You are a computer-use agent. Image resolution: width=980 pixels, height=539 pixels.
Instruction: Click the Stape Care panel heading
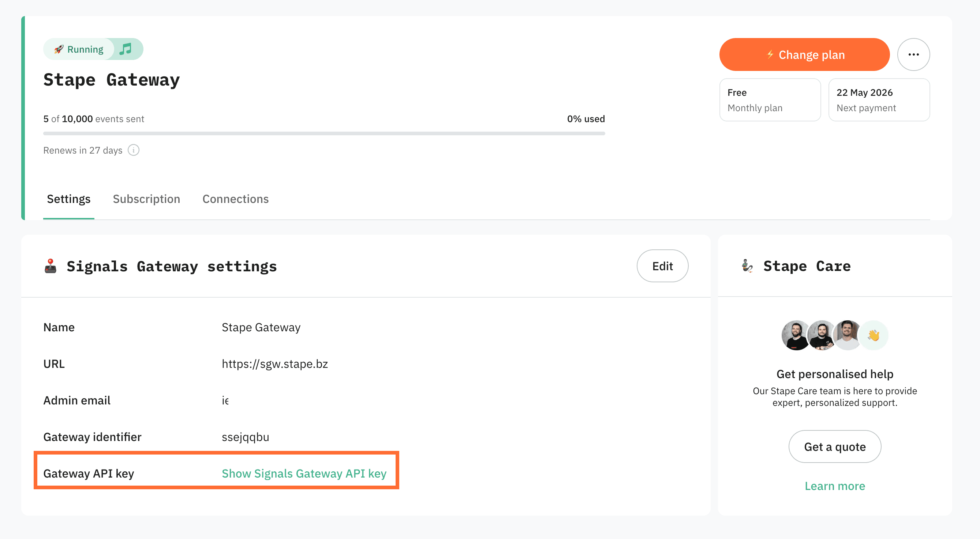pyautogui.click(x=807, y=266)
